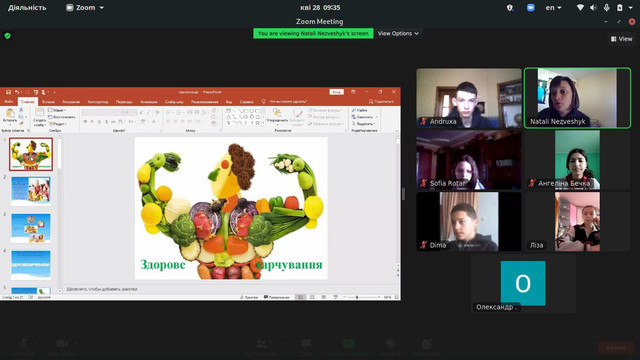The height and width of the screenshot is (360, 640).
Task: Open the File (Файл) tab
Action: click(9, 102)
